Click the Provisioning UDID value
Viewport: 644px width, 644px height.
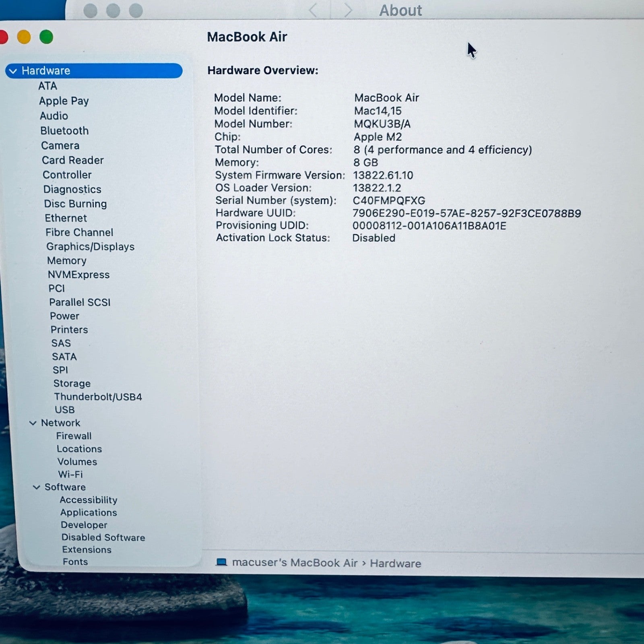click(x=429, y=226)
